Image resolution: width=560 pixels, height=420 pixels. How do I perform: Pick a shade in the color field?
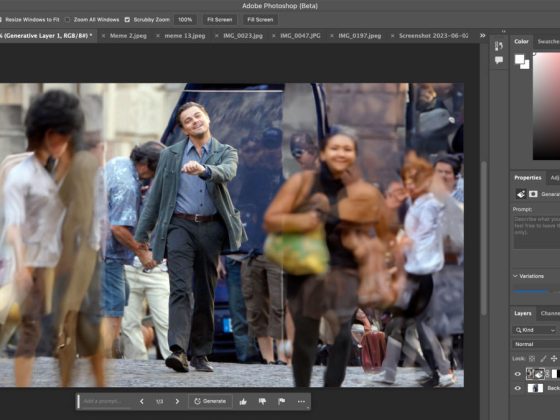pos(547,106)
